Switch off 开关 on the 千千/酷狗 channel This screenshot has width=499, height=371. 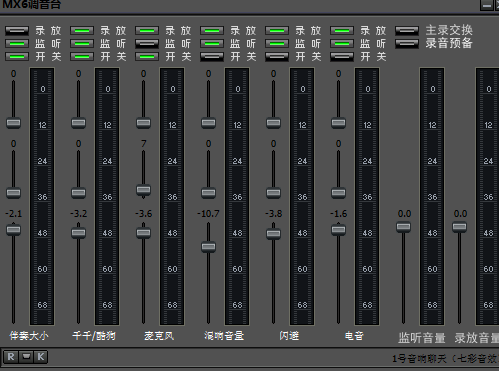point(82,56)
